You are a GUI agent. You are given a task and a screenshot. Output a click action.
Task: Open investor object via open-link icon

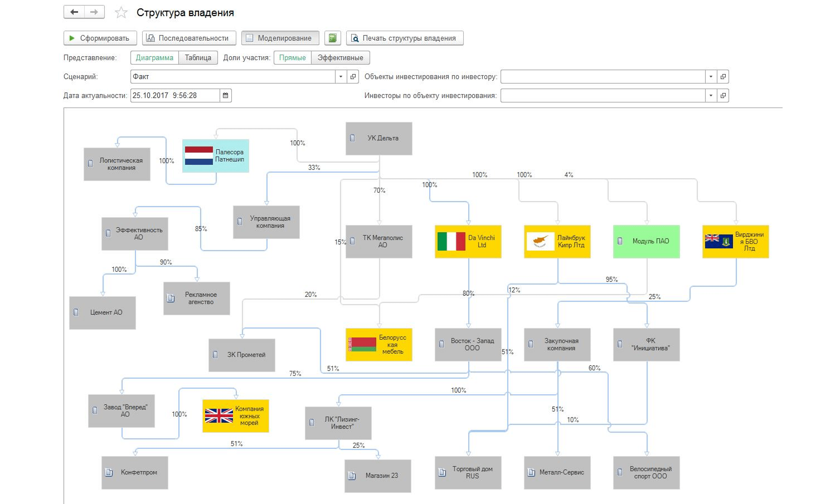tap(723, 76)
